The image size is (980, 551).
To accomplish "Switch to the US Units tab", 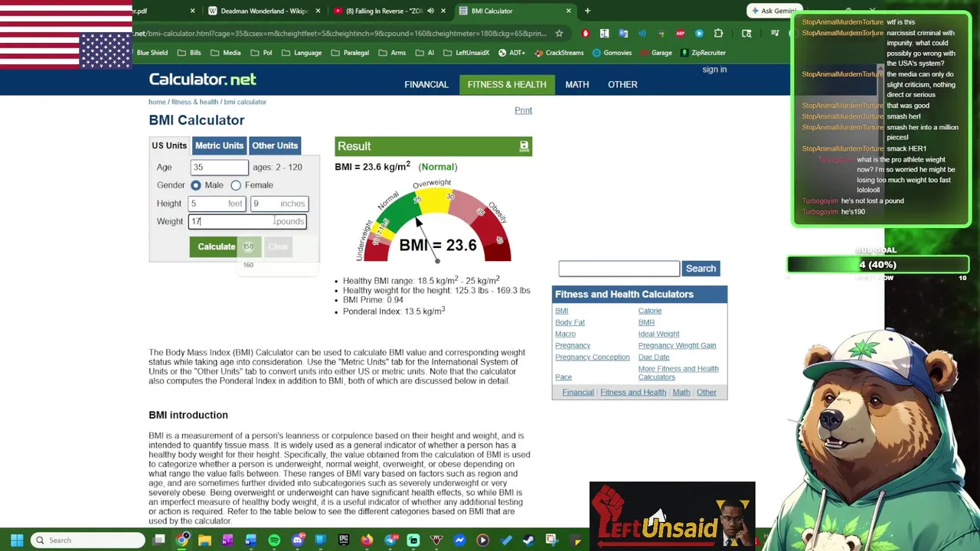I will [x=169, y=145].
